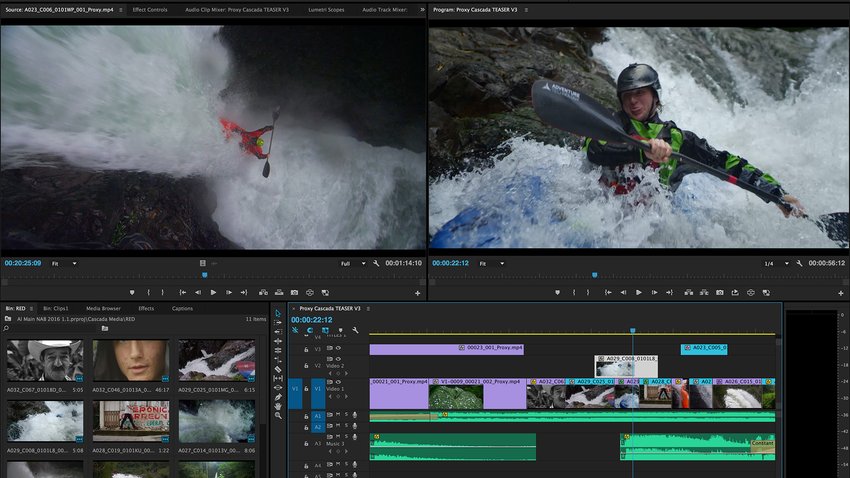Viewport: 850px width, 478px height.
Task: Toggle lock on Music 3 track
Action: pyautogui.click(x=306, y=443)
